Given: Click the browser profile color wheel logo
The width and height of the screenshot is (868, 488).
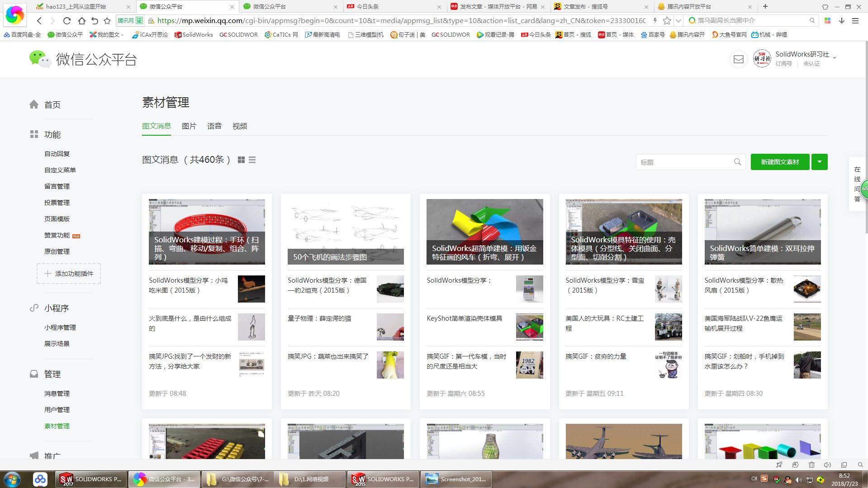Looking at the screenshot, I should tap(14, 15).
